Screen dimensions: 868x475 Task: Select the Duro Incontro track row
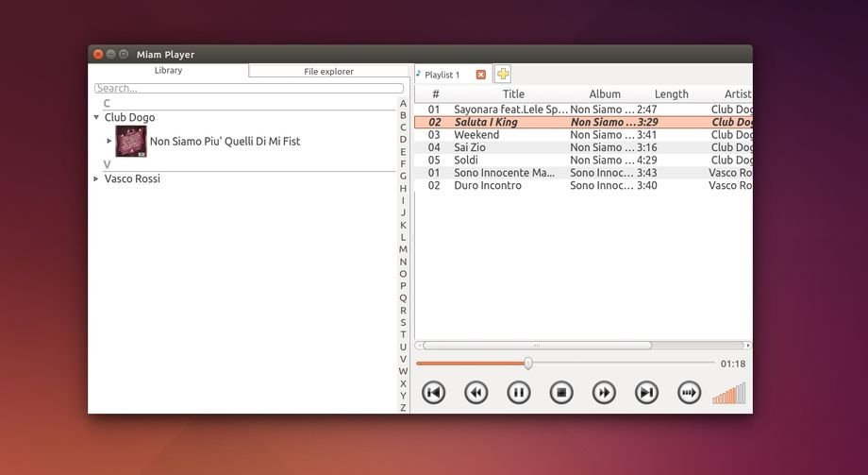pyautogui.click(x=488, y=186)
